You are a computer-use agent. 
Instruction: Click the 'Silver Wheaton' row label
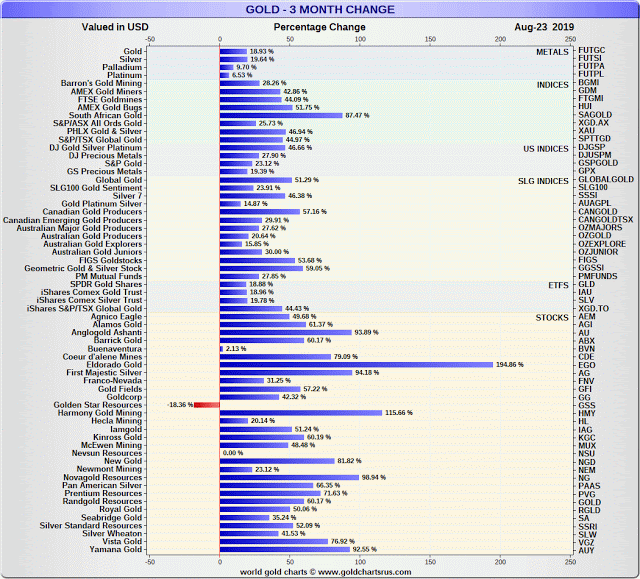tap(112, 533)
